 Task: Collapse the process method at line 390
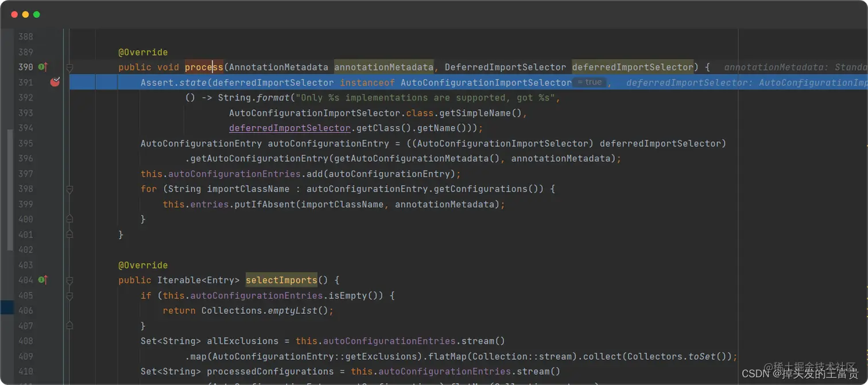(69, 67)
